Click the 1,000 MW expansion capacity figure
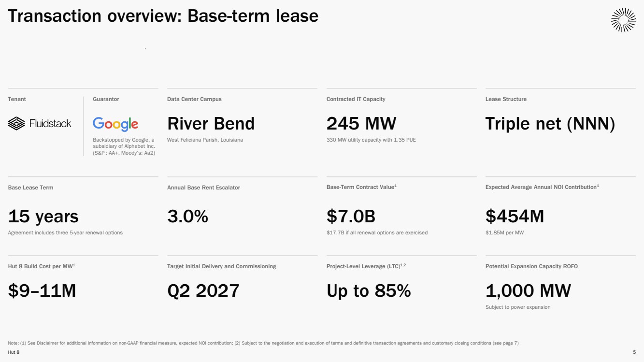Screen dimensions: 644x362 coord(528,291)
